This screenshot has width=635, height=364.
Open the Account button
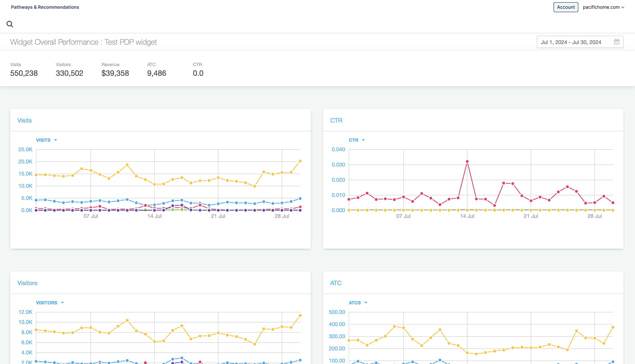[566, 7]
